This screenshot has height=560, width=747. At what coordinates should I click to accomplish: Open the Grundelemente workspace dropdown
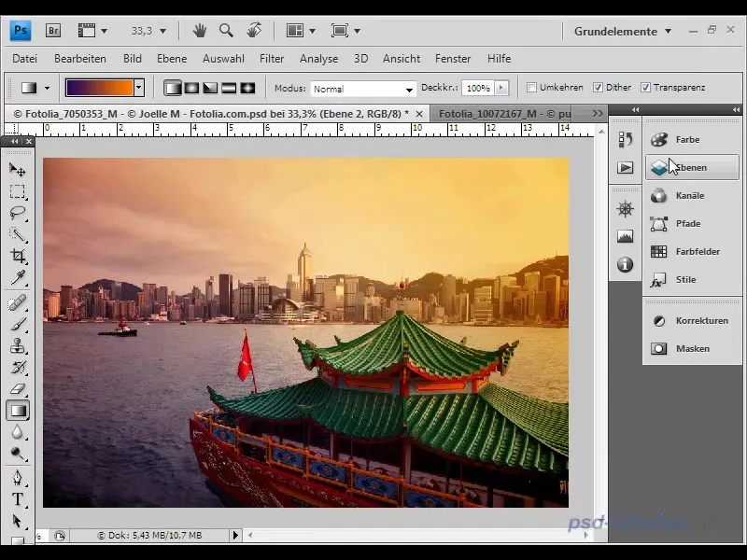point(623,32)
